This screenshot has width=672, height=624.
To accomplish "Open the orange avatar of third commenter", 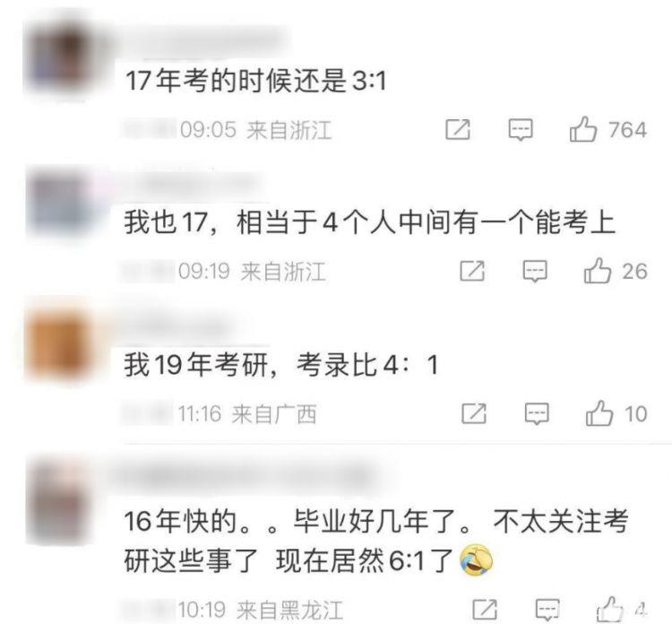I will point(62,345).
